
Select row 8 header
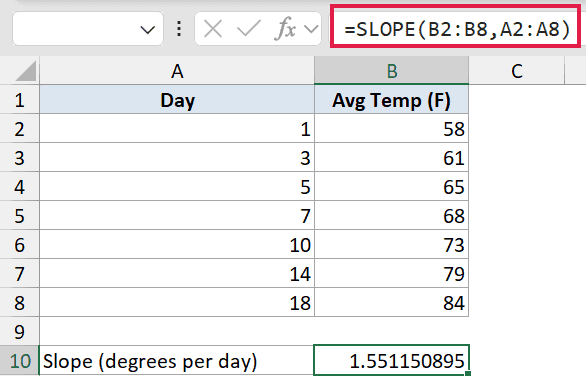click(x=19, y=303)
